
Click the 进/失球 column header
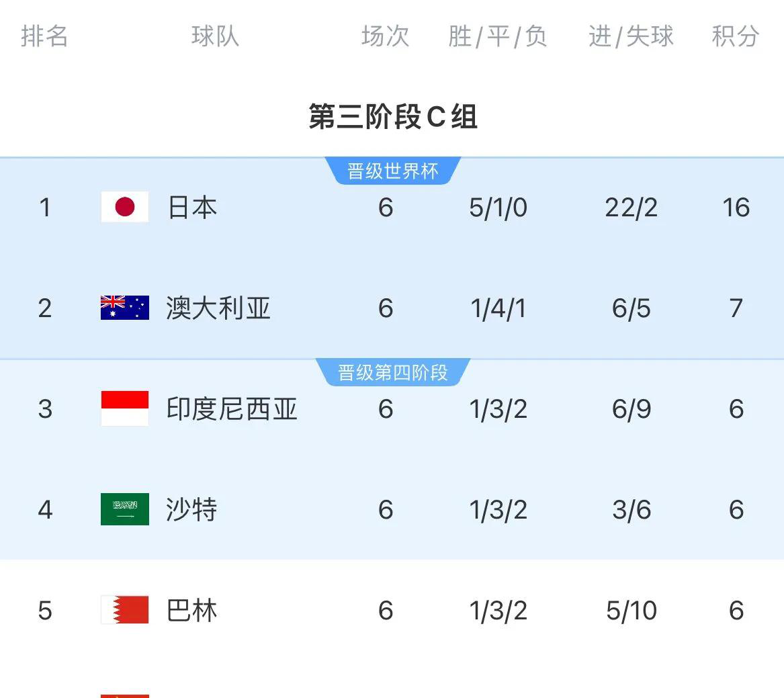click(x=631, y=36)
